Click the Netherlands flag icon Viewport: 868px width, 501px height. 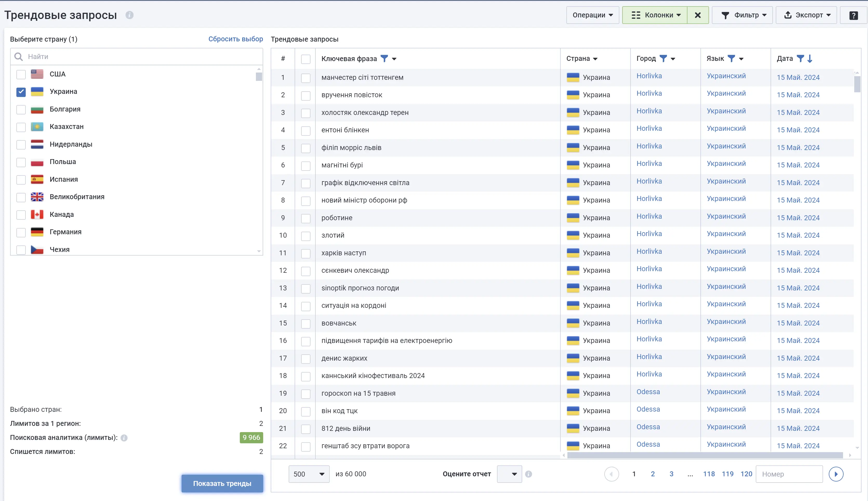(37, 144)
